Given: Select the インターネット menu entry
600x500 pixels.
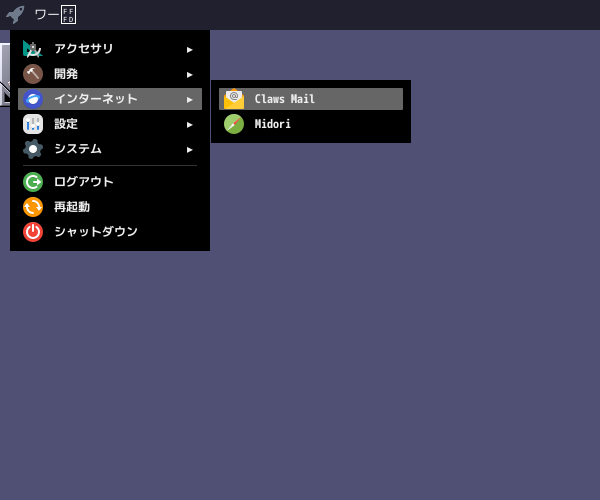Looking at the screenshot, I should (x=110, y=99).
